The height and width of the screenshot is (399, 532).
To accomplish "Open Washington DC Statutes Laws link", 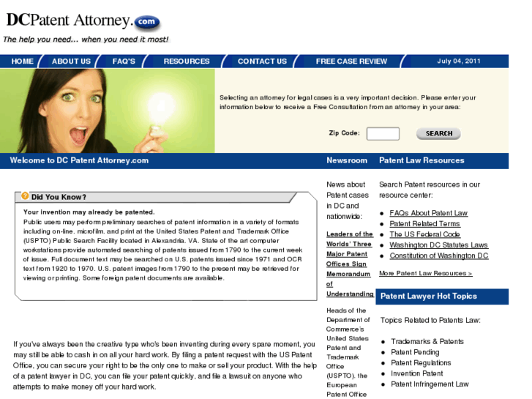I will (438, 245).
